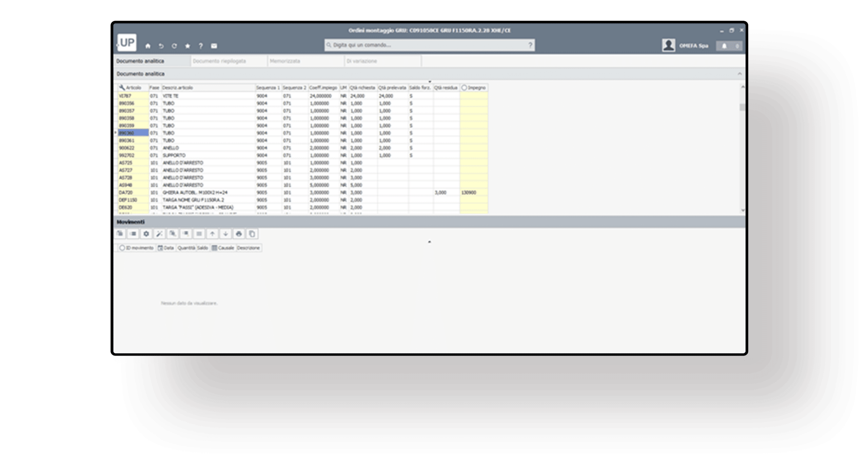Click the gear settings icon in Movimenti toolbar
Screen dimensions: 868x462
coord(146,234)
